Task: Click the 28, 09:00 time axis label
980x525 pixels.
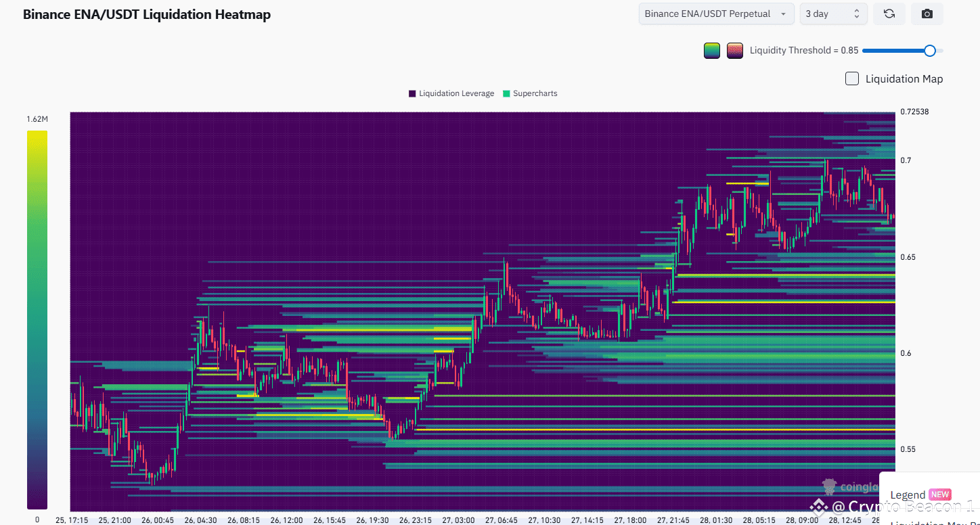Action: [802, 520]
